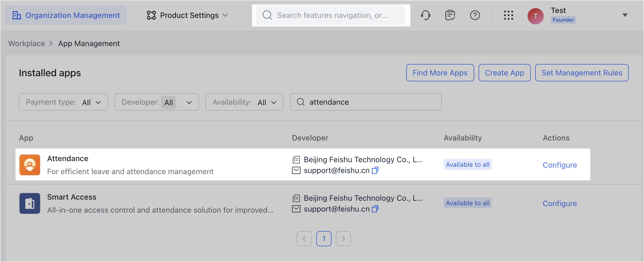Screen dimensions: 644x262
Task: Open the clipboard notes icon
Action: pyautogui.click(x=450, y=15)
